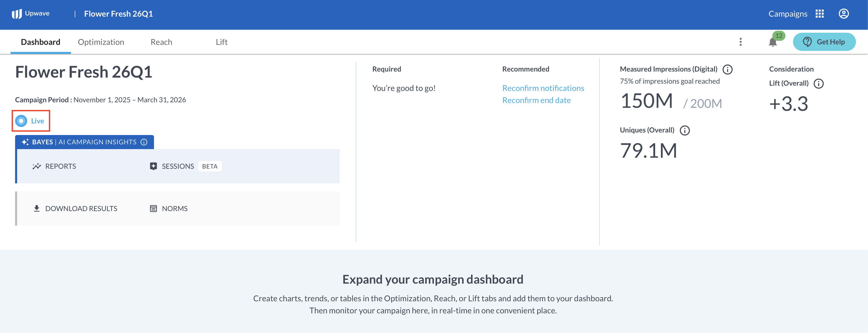Click the Upwave logo
Viewport: 868px width, 333px height.
pos(31,14)
